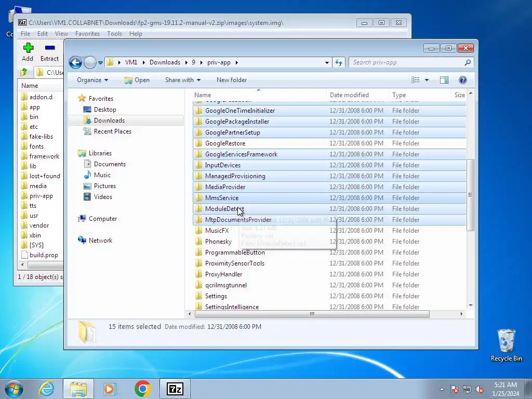Image resolution: width=532 pixels, height=399 pixels.
Task: Open the 7-Zip File menu
Action: 25,34
